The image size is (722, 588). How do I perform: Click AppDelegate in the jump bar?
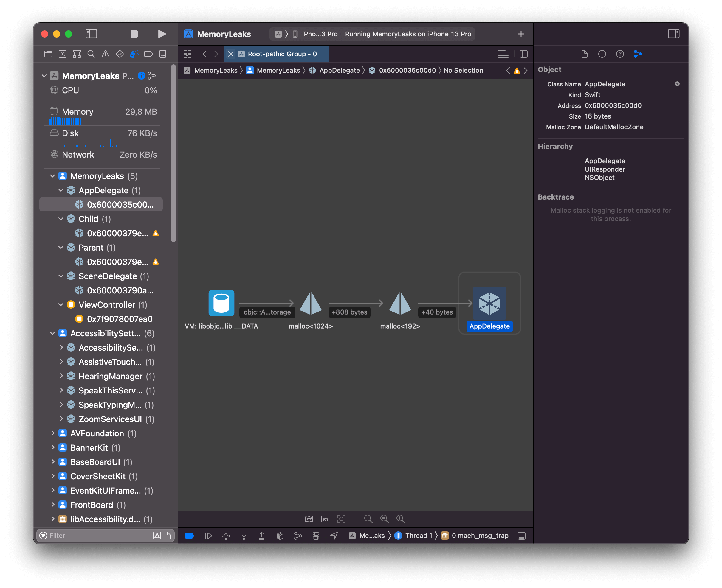[x=339, y=71]
